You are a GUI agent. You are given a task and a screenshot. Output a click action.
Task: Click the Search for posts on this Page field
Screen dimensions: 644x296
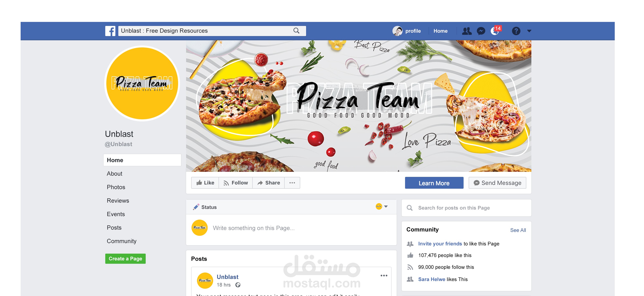[x=466, y=208]
